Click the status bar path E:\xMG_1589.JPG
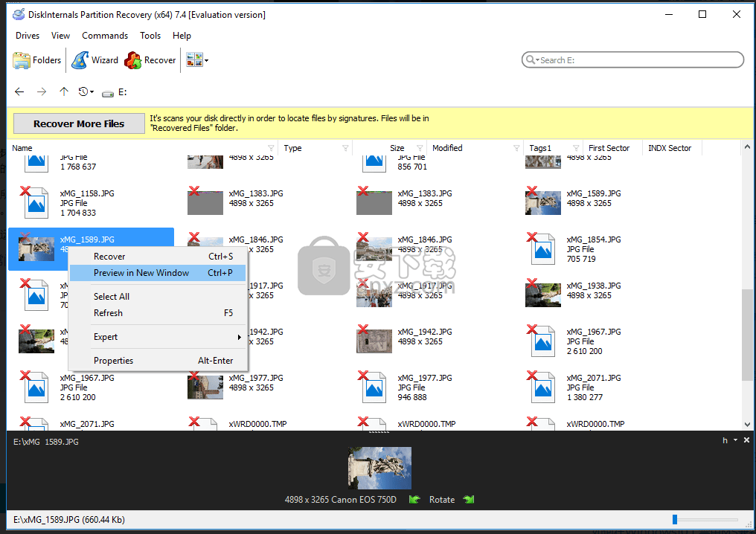 tap(69, 520)
